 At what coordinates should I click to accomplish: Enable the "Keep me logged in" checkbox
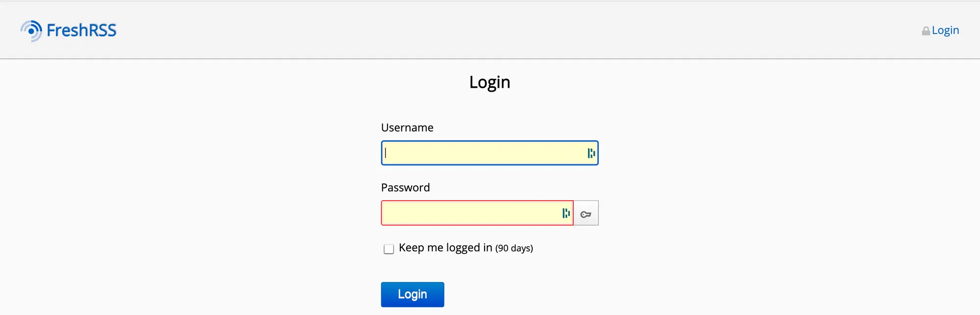[x=389, y=249]
